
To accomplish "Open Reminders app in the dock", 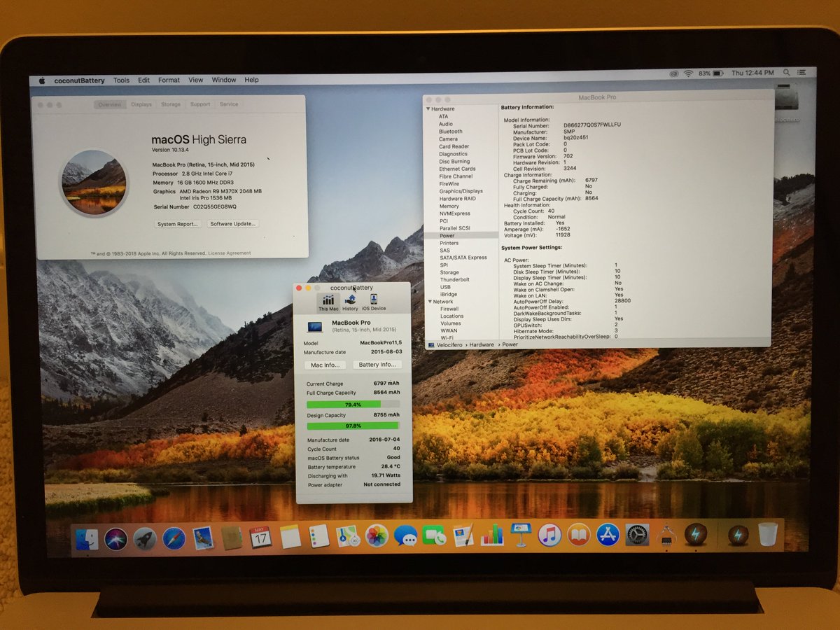I will (x=318, y=537).
